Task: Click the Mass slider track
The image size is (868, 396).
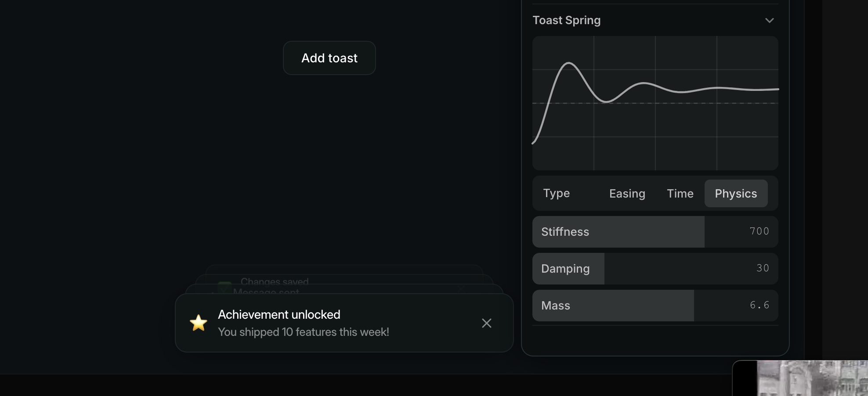Action: [655, 306]
